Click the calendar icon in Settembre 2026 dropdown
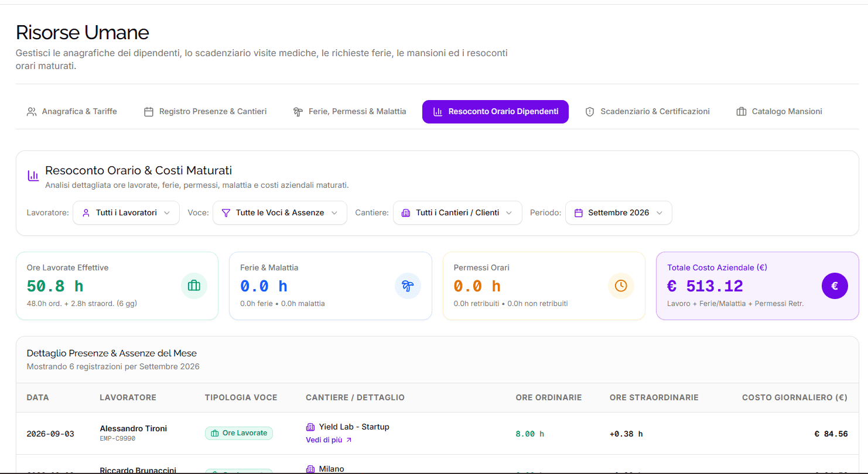868x474 pixels. [x=579, y=213]
